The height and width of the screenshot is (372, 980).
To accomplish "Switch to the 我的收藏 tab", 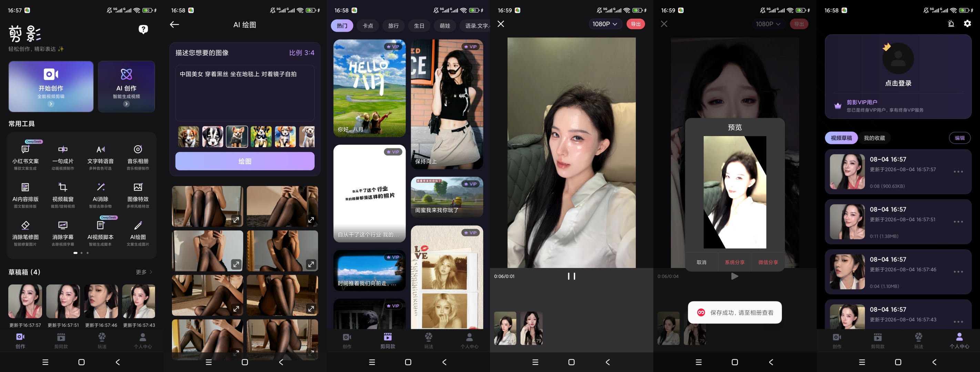I will coord(874,138).
